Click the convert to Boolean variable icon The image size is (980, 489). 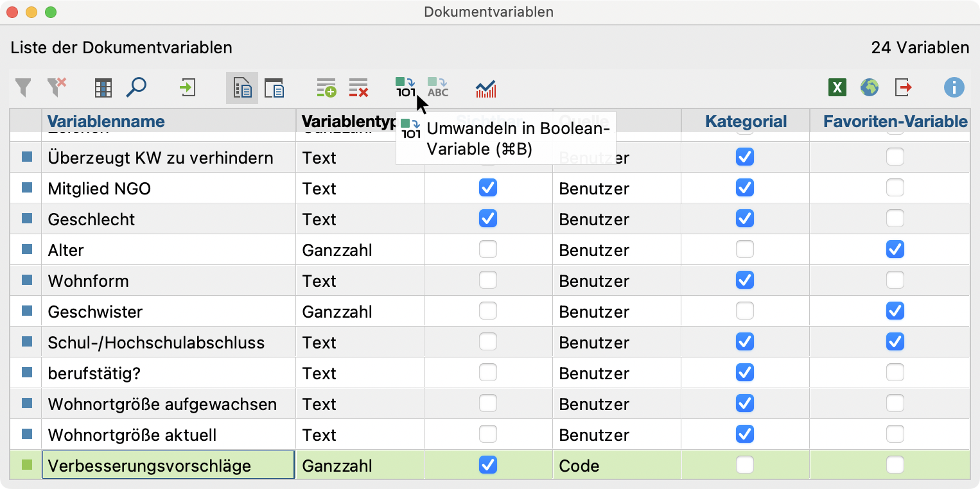tap(405, 87)
